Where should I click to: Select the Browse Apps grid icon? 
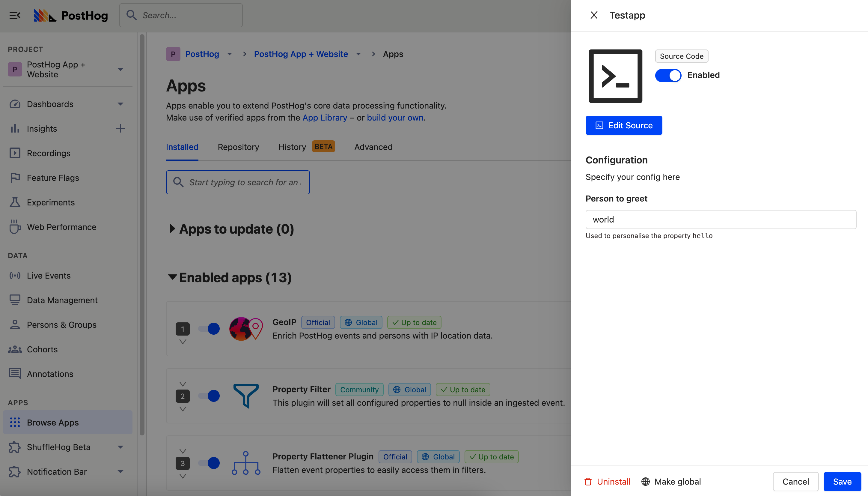tap(15, 422)
